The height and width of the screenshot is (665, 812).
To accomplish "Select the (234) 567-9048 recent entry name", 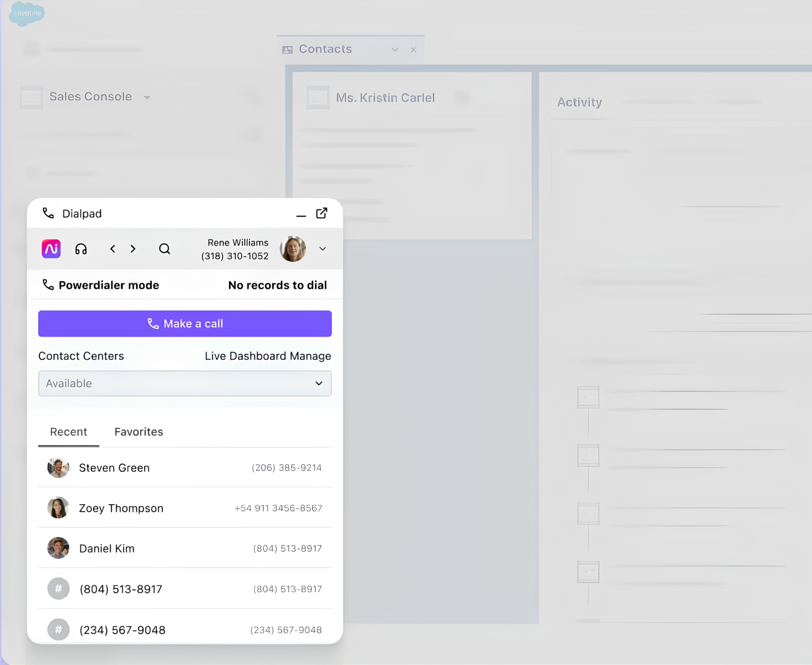I will [122, 630].
